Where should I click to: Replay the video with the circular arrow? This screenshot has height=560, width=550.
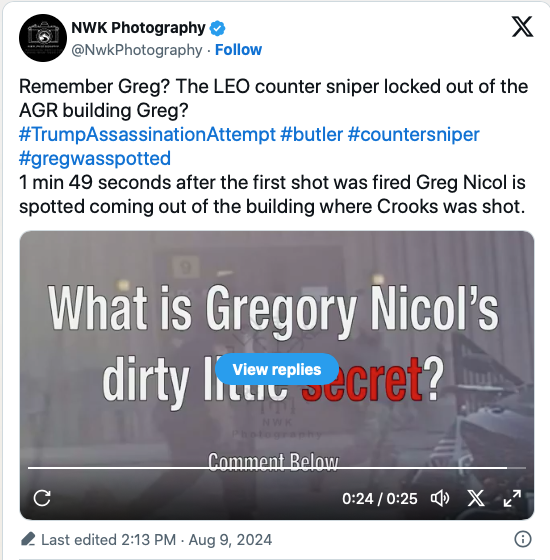42,498
